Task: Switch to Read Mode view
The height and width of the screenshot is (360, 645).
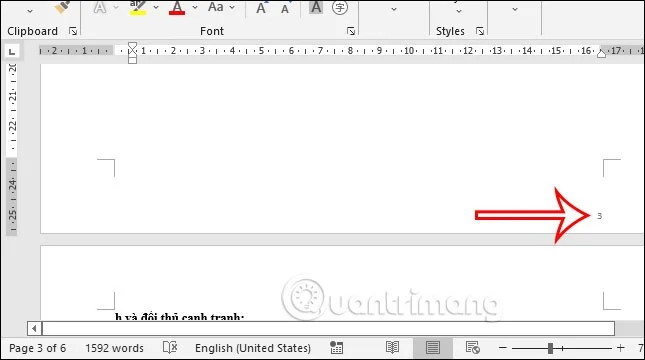Action: point(392,348)
